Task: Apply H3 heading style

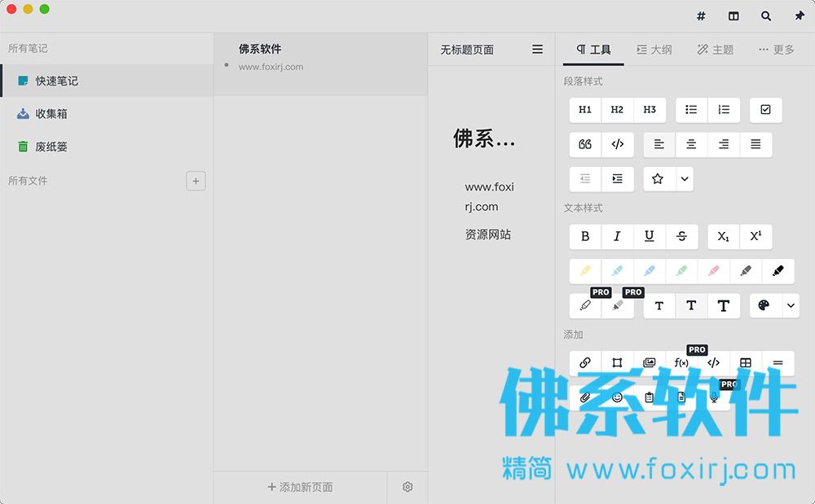Action: click(x=650, y=110)
